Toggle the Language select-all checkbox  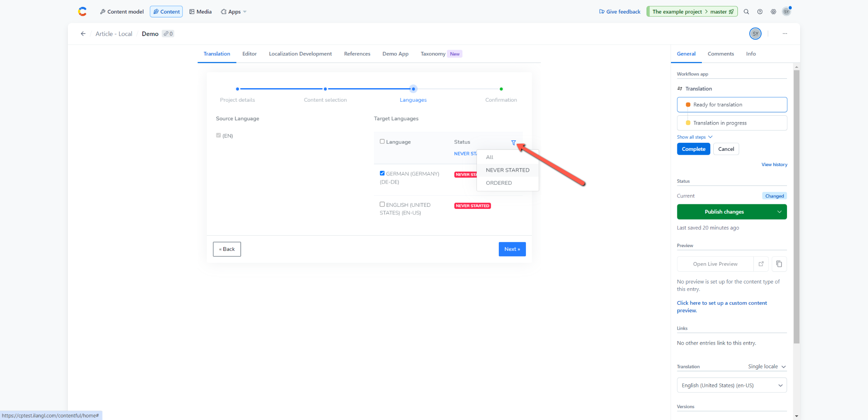[x=382, y=142]
